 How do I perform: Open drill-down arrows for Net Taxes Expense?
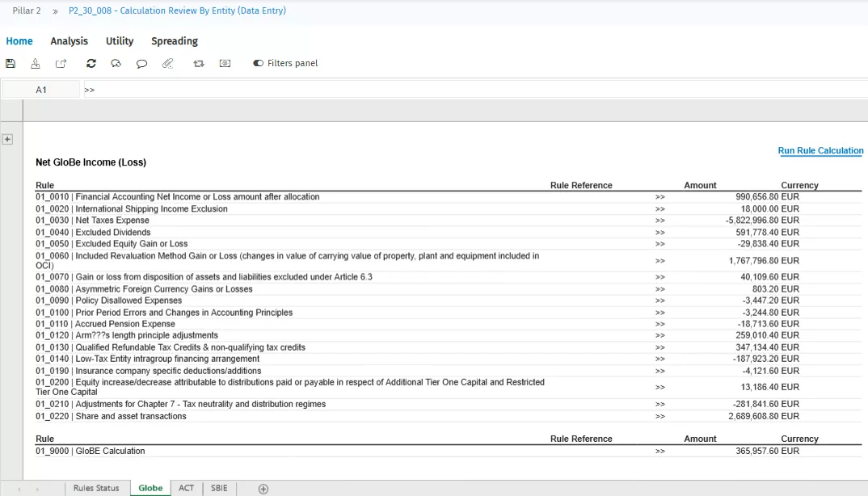(660, 221)
